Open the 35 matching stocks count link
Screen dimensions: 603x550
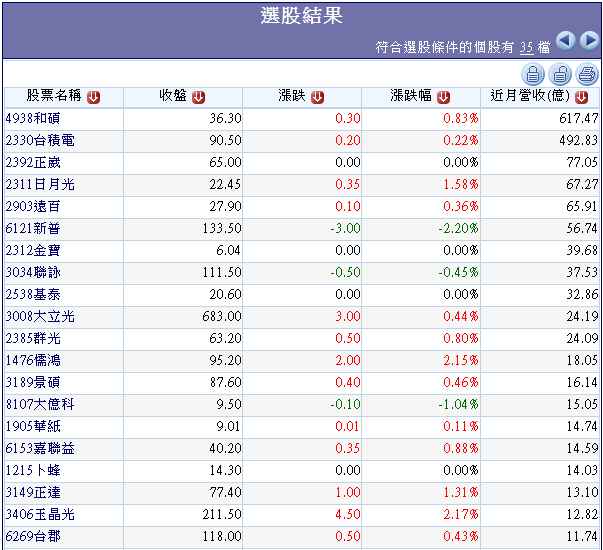pyautogui.click(x=526, y=48)
